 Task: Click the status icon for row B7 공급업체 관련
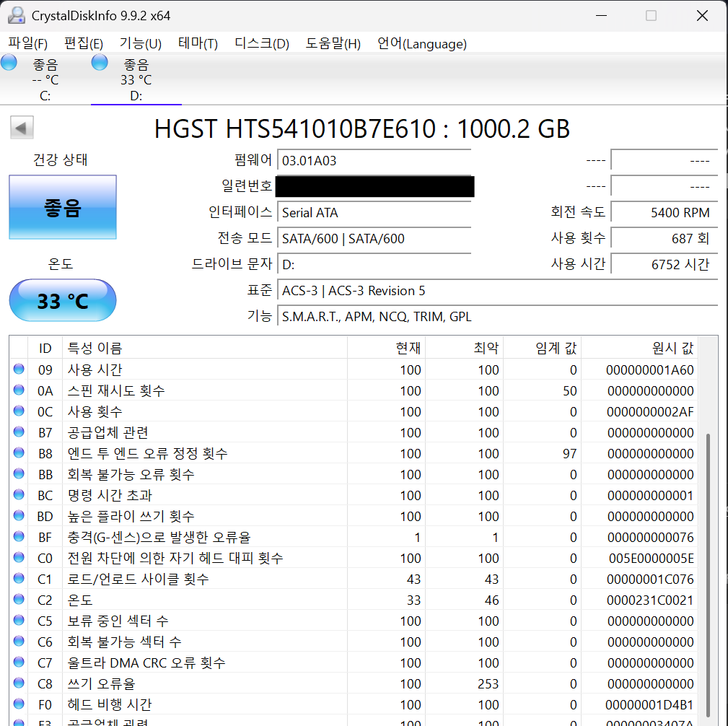coord(19,432)
